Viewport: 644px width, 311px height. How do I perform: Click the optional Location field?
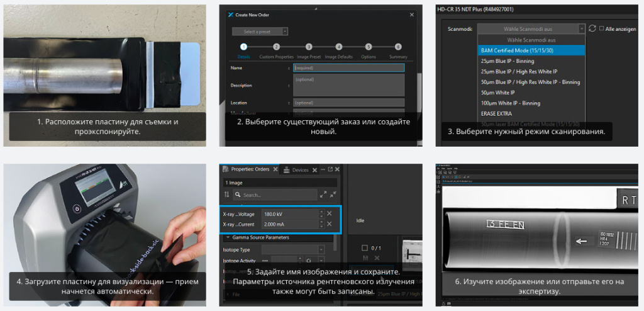(348, 103)
